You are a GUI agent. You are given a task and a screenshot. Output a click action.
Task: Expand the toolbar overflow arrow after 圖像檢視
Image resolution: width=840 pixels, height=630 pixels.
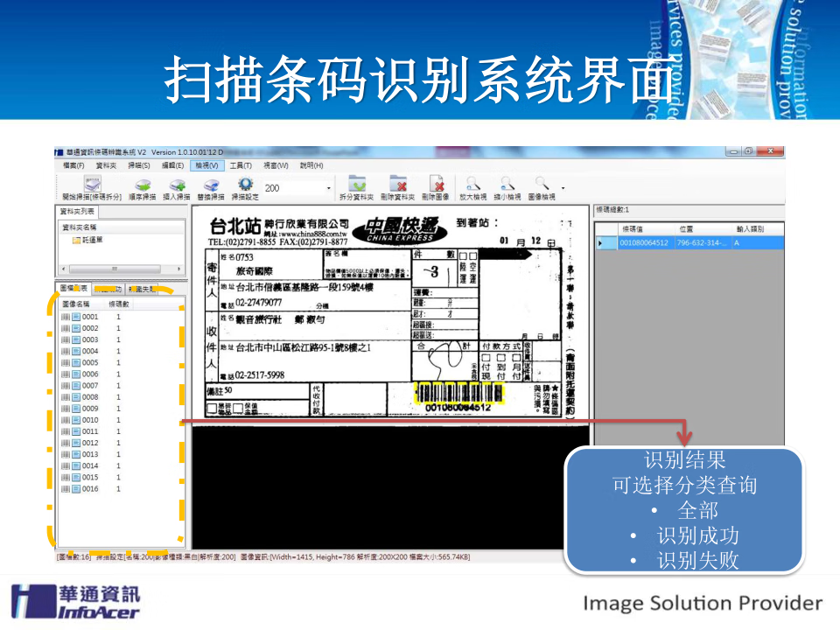tap(563, 188)
